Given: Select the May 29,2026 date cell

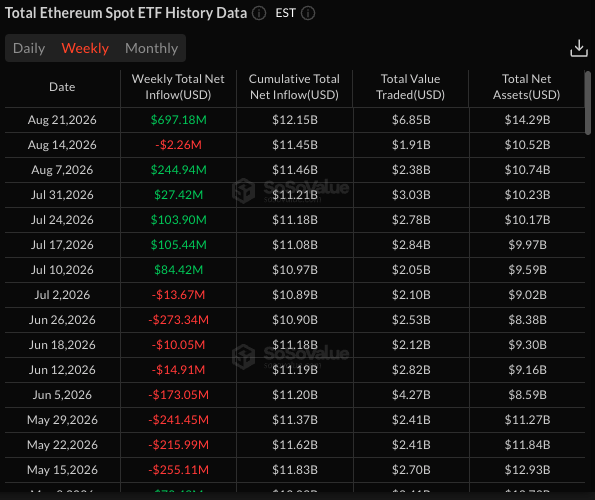Looking at the screenshot, I should coord(62,420).
